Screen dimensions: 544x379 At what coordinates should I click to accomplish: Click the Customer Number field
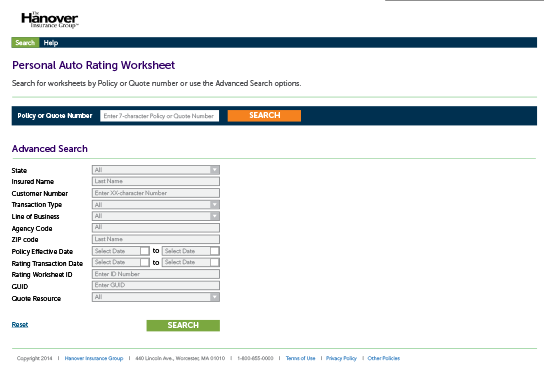[156, 193]
